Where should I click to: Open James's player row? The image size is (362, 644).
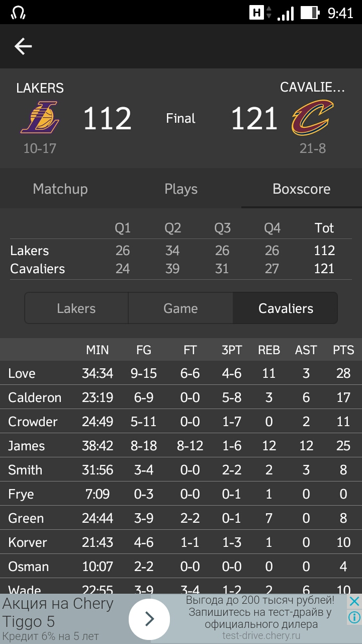tap(181, 446)
